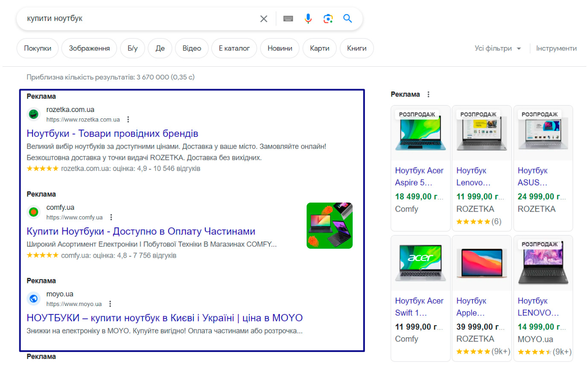
Task: Open Купити Ноутбуки - Доступно в Оплату Частинами
Action: 141,231
